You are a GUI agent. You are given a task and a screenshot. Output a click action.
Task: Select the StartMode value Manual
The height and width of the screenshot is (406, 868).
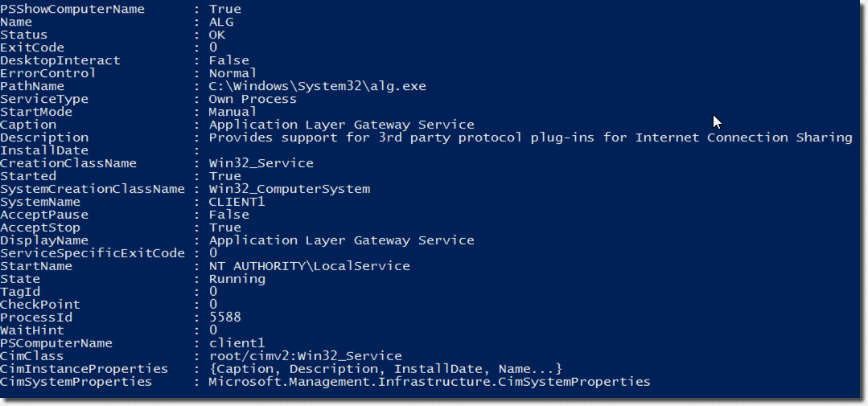click(232, 112)
